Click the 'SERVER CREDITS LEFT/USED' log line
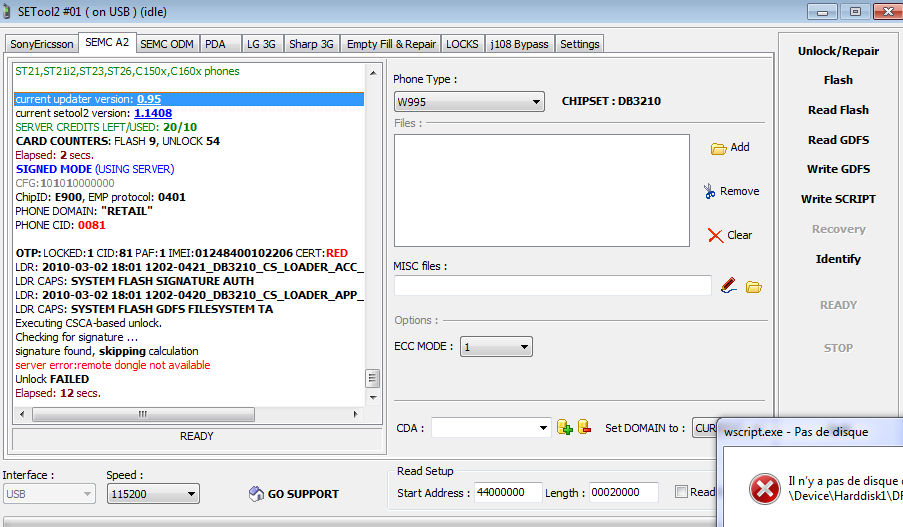The image size is (903, 527). click(x=106, y=127)
